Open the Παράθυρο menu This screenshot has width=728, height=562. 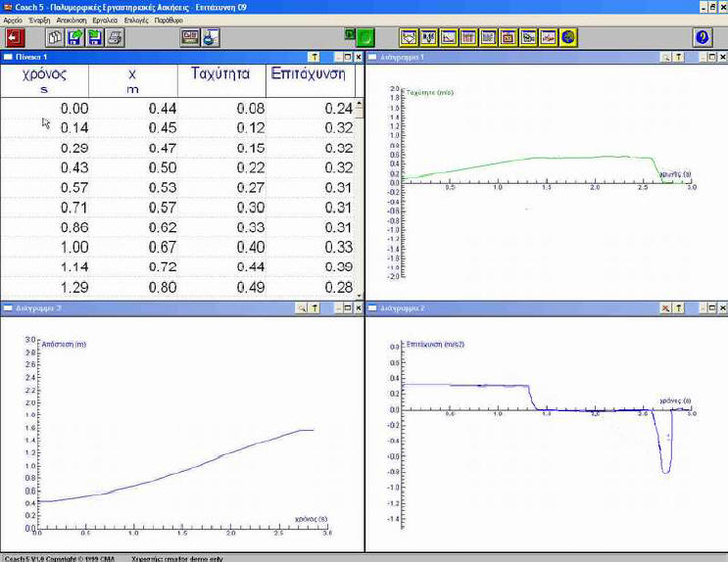click(x=169, y=21)
